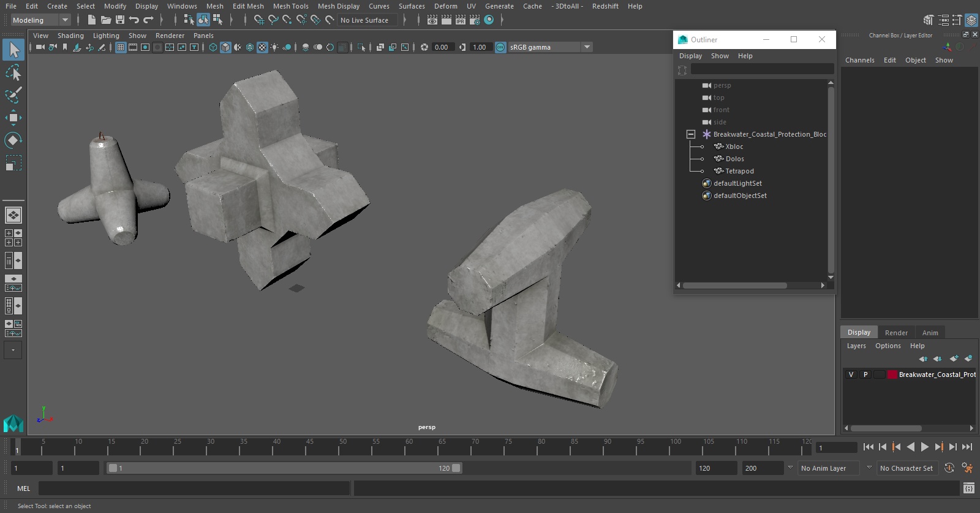Toggle Wireframe shading in the viewport
This screenshot has height=513, width=980.
point(213,47)
